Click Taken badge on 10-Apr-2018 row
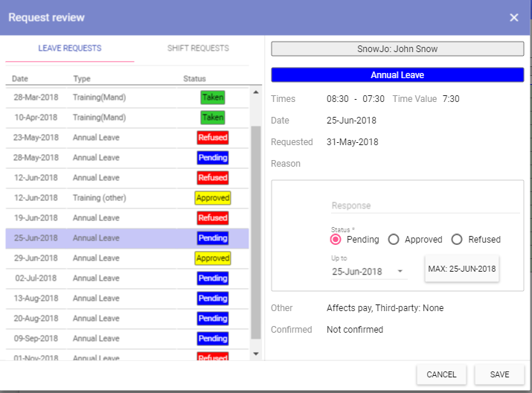The height and width of the screenshot is (393, 532). pos(213,118)
